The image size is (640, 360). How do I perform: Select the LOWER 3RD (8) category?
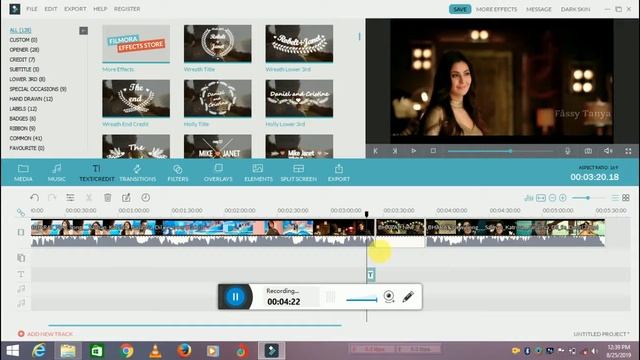[27, 79]
